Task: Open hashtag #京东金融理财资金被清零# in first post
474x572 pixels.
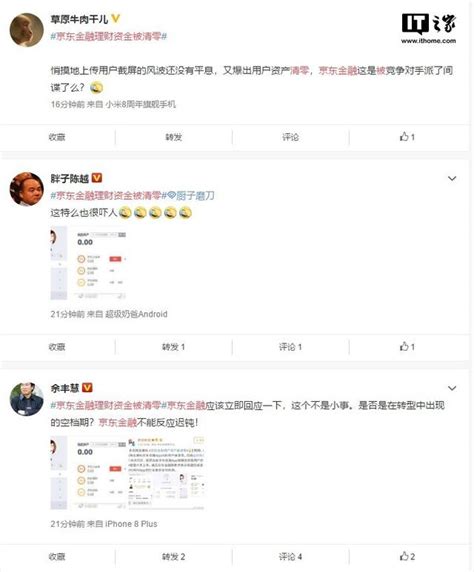Action: pyautogui.click(x=109, y=36)
